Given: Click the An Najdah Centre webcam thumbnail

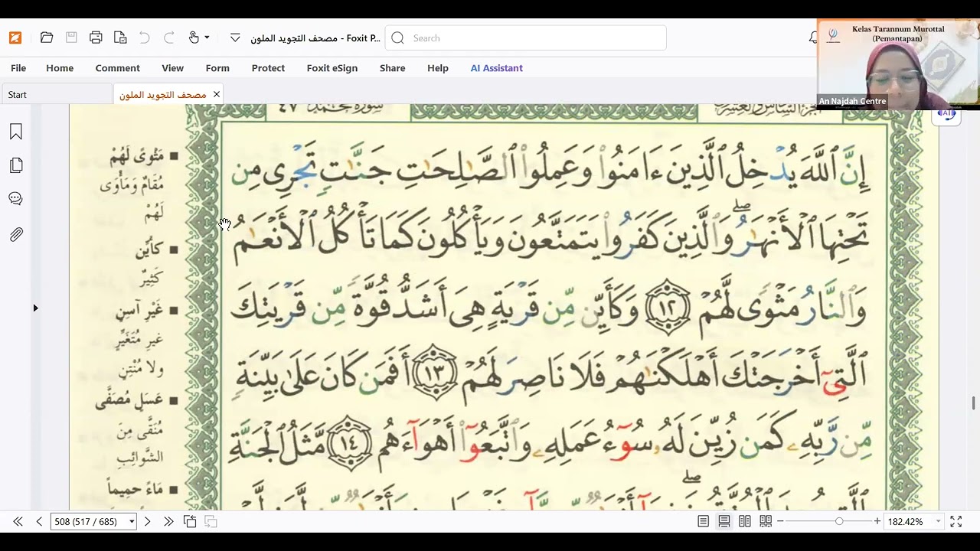Looking at the screenshot, I should point(898,64).
